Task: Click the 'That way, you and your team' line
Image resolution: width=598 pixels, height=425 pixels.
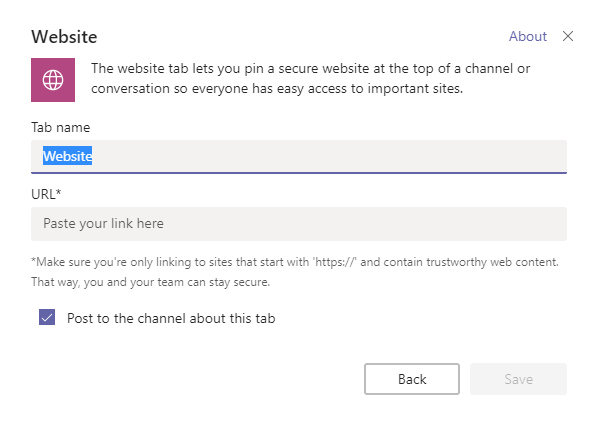Action: [151, 282]
